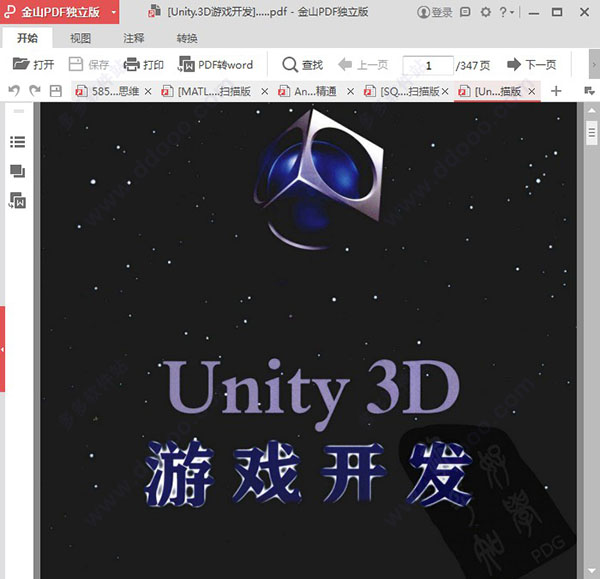
Task: Click the scrollbar down arrow
Action: coord(592,571)
